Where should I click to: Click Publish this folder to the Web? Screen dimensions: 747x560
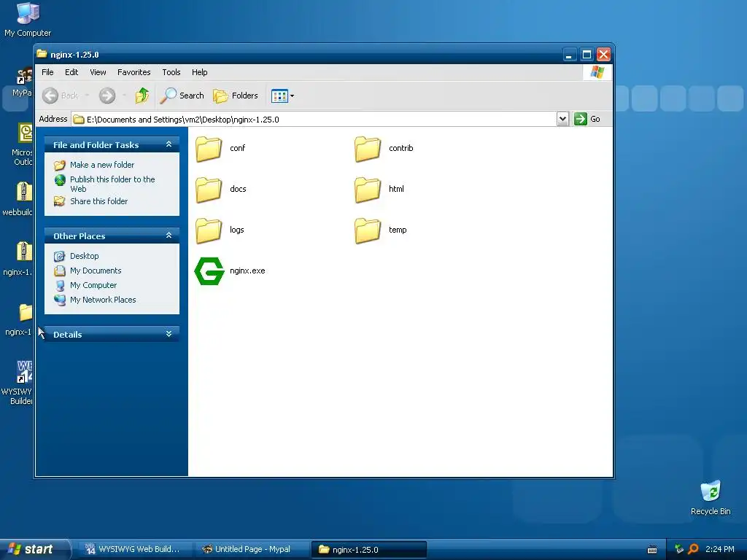[x=112, y=184]
